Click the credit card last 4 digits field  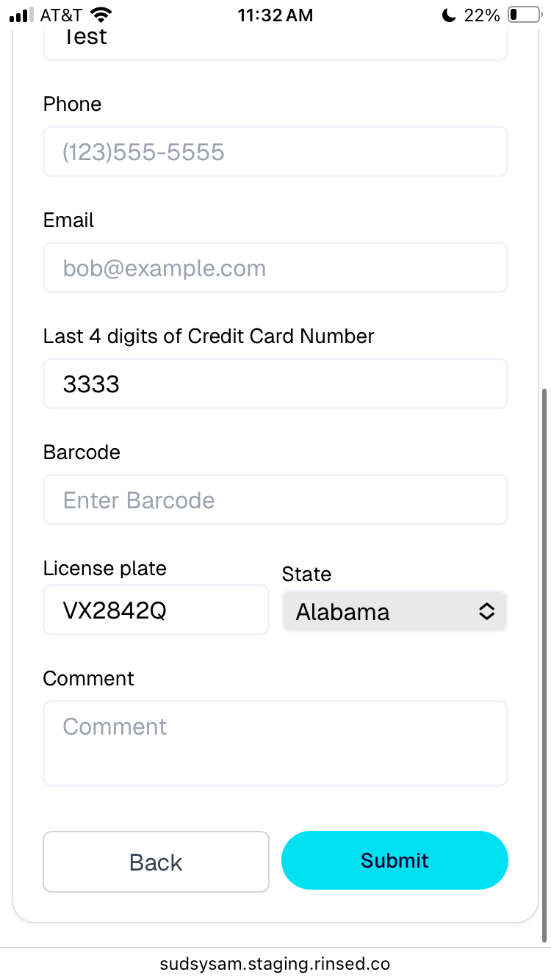275,383
